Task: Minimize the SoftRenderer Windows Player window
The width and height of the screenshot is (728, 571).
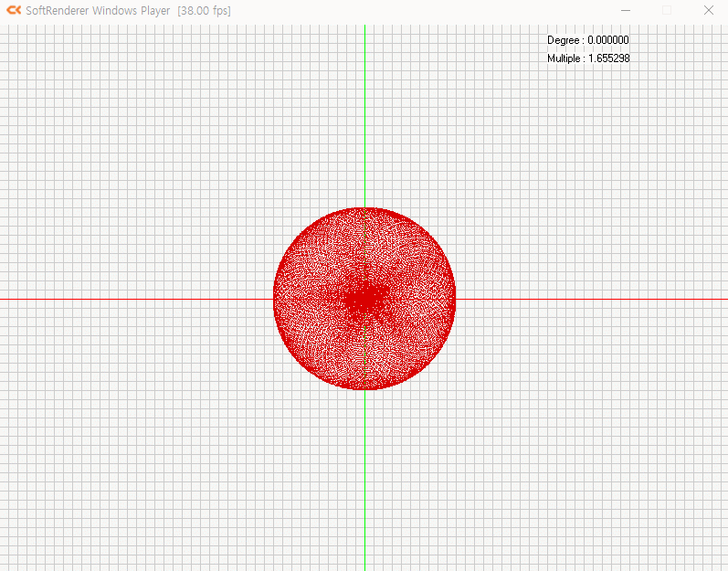Action: click(626, 10)
